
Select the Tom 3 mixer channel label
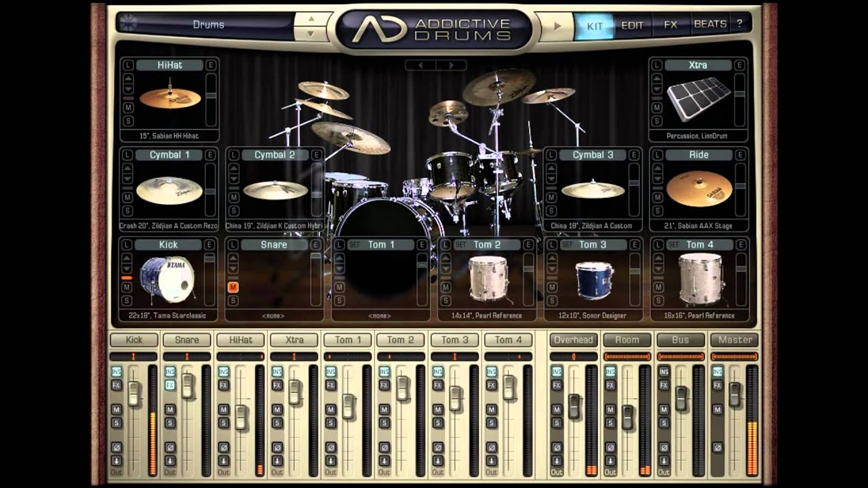click(x=455, y=340)
